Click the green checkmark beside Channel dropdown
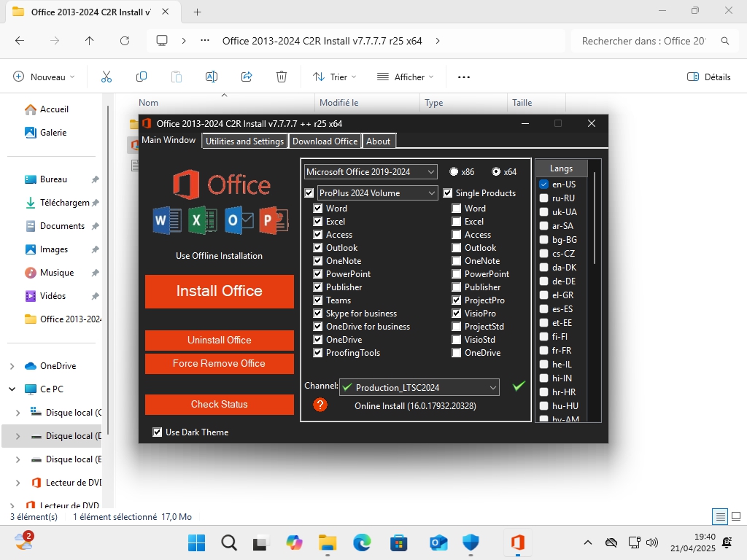Viewport: 747px width, 560px height. 519,386
